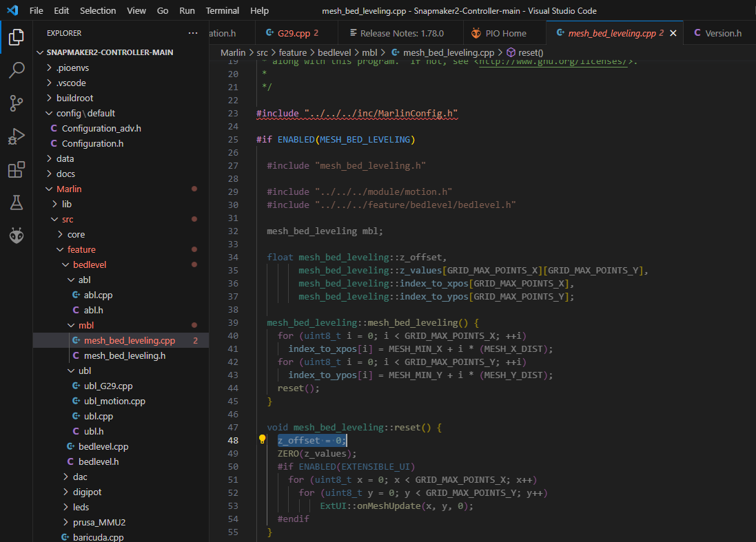The height and width of the screenshot is (542, 756).
Task: Click C file icon beside mesh_bed_leveling.h
Action: point(76,355)
